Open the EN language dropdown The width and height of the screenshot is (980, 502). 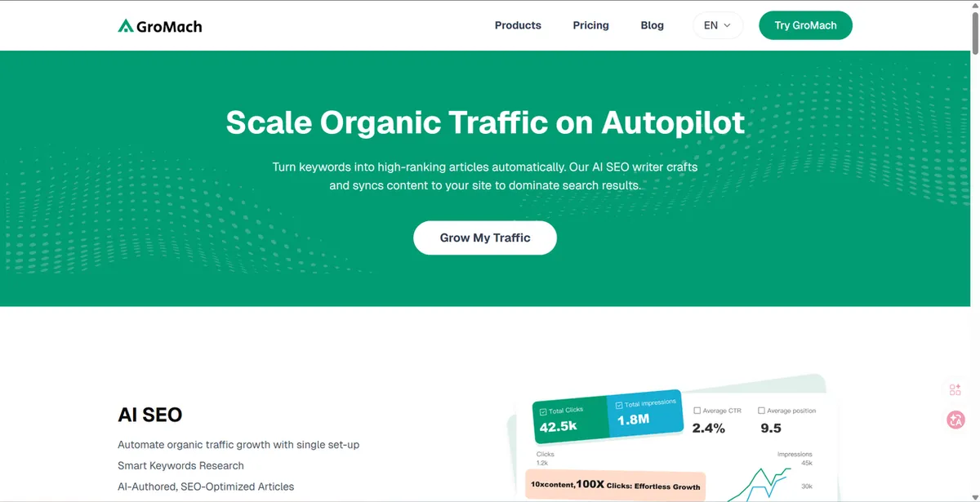718,25
